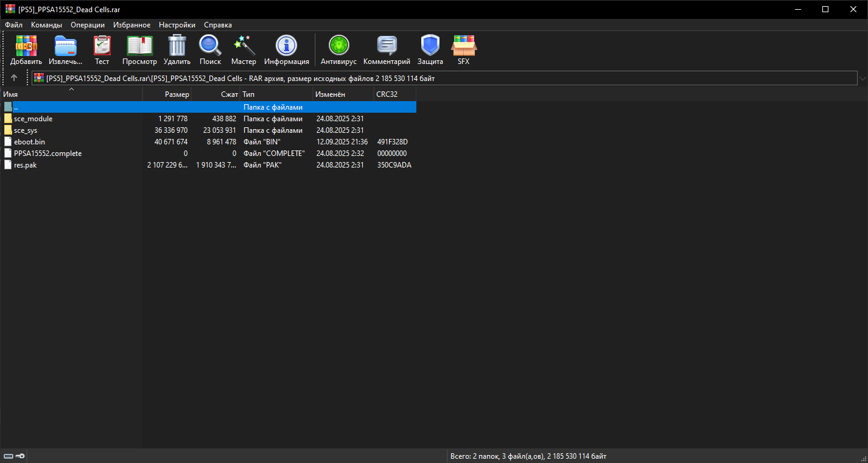
Task: Click CRC32 value 491F328D
Action: click(393, 142)
